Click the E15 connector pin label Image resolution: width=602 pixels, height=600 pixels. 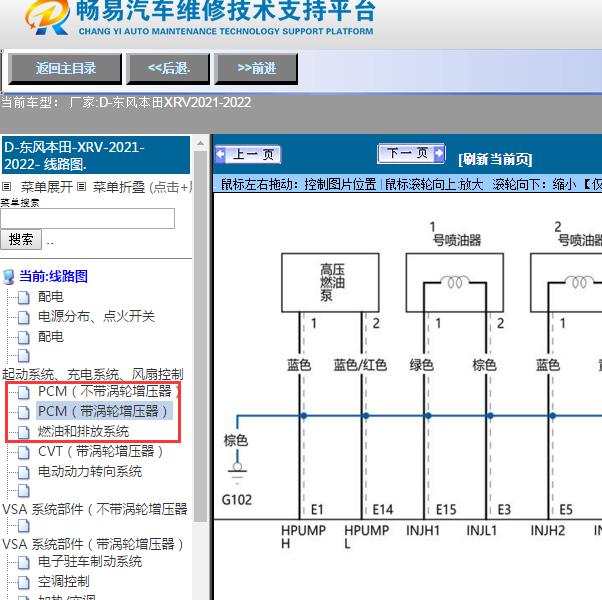coord(446,510)
